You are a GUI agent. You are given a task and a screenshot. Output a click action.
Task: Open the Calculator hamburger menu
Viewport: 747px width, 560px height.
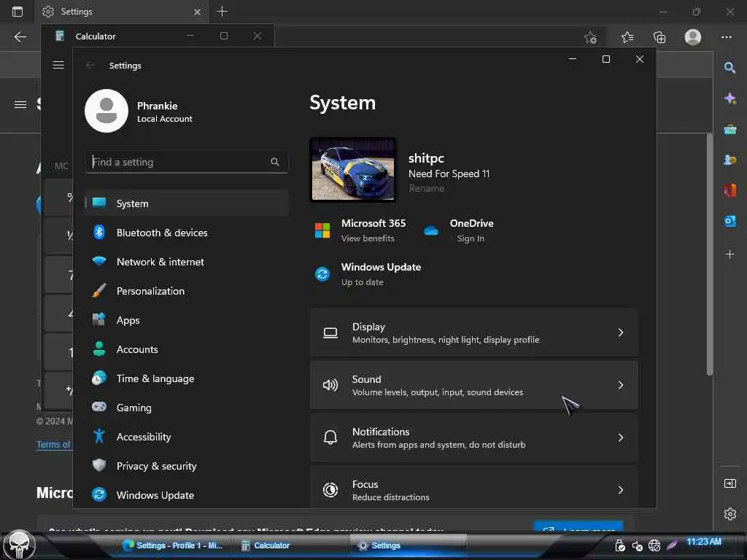[x=58, y=65]
